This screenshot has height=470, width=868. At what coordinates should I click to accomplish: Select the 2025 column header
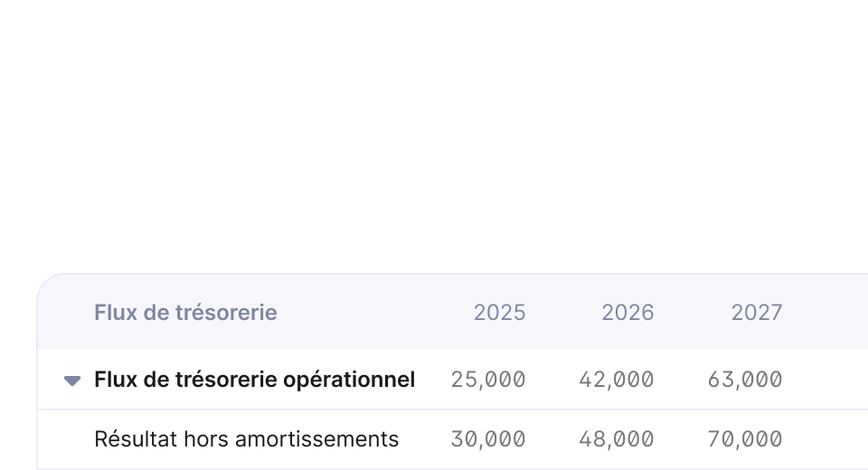(499, 313)
